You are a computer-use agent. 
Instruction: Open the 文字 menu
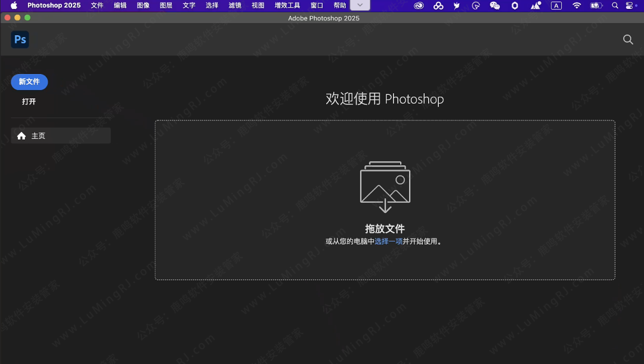tap(189, 5)
